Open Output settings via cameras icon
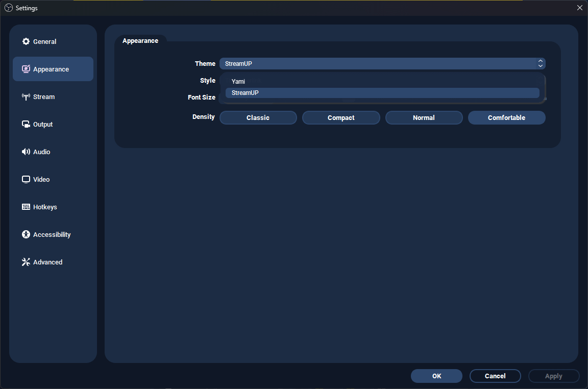 [26, 124]
